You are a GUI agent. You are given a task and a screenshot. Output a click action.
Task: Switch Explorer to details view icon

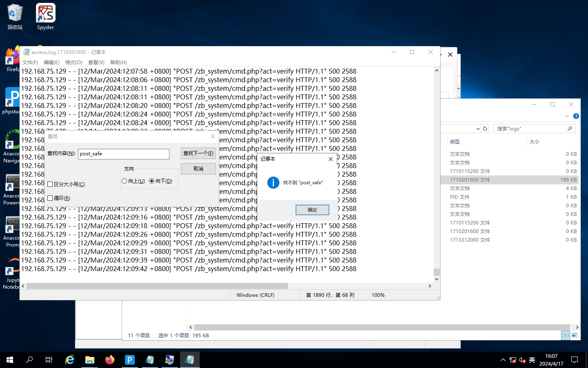[566, 335]
